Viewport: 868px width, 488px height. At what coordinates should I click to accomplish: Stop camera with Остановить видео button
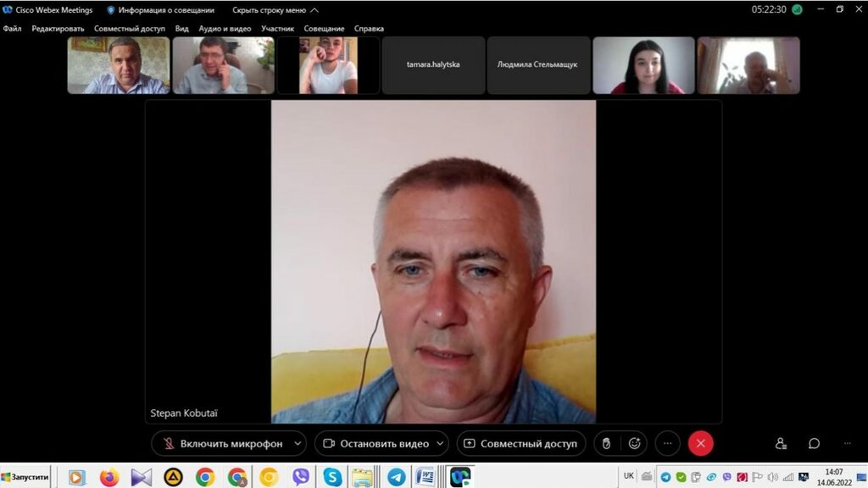pyautogui.click(x=374, y=443)
